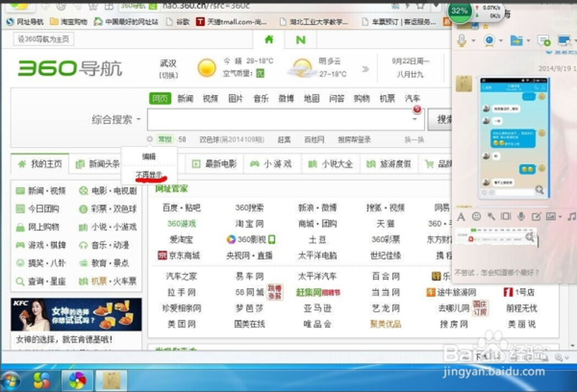Click the remote desktop monitor icon in chat window
Image resolution: width=577 pixels, height=392 pixels.
pyautogui.click(x=563, y=40)
